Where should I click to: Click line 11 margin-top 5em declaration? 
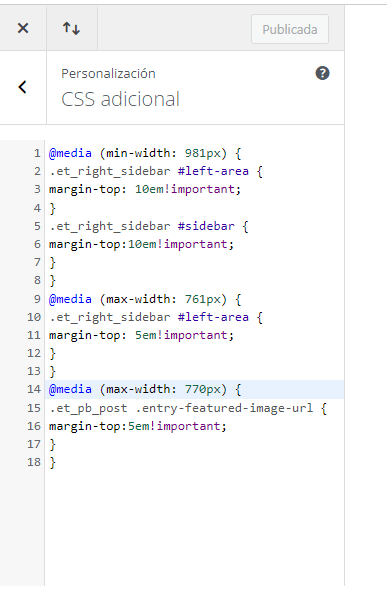click(141, 335)
